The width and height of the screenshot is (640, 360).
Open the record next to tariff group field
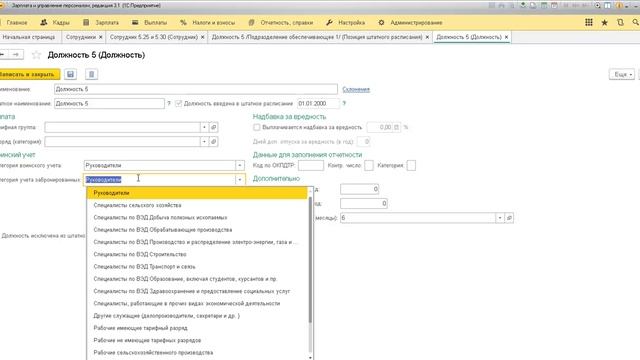point(213,127)
